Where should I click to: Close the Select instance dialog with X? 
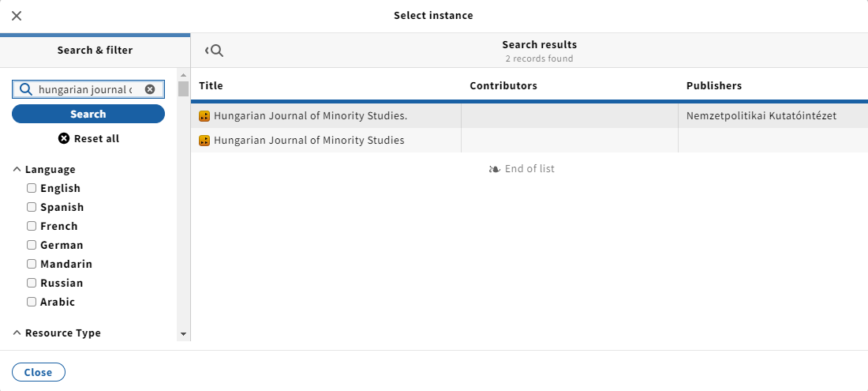(x=17, y=16)
